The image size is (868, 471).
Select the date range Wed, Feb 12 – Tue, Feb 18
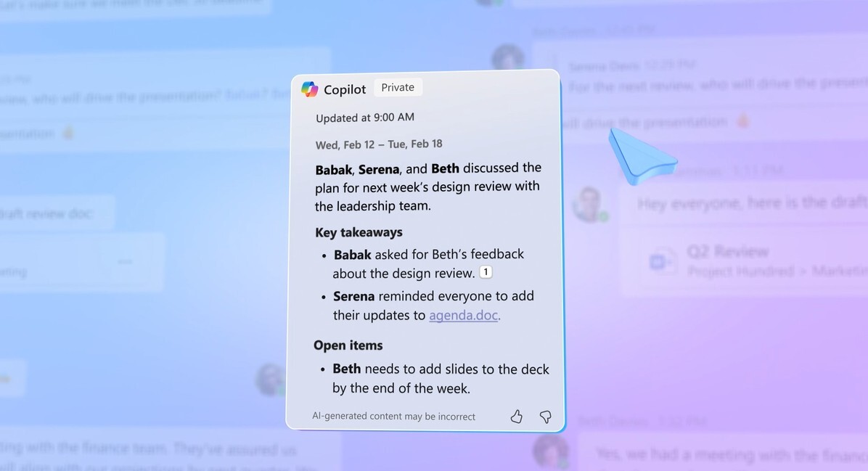click(379, 144)
